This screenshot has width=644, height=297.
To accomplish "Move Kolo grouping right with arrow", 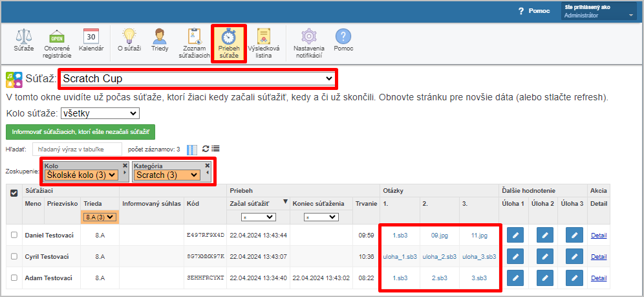I will [x=125, y=173].
